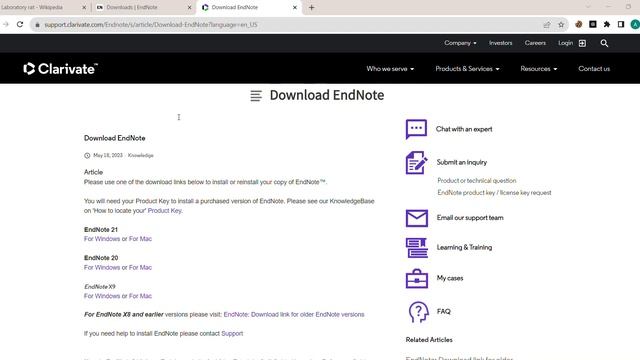
Task: Open the browser extensions puzzle icon
Action: (x=607, y=24)
